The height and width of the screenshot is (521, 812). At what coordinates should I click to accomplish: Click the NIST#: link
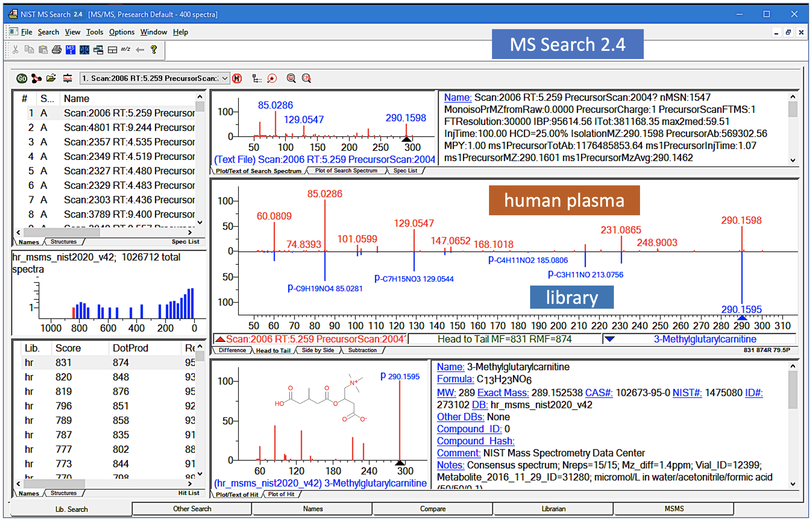[687, 393]
